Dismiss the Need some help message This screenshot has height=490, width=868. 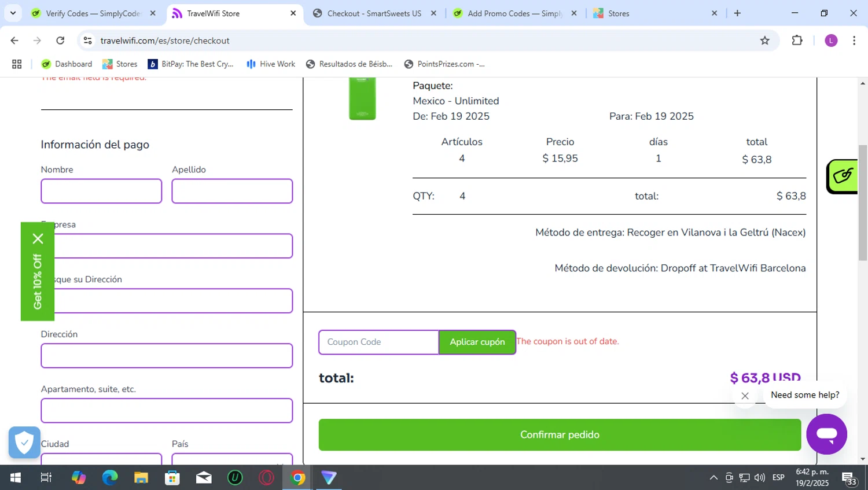click(x=745, y=396)
